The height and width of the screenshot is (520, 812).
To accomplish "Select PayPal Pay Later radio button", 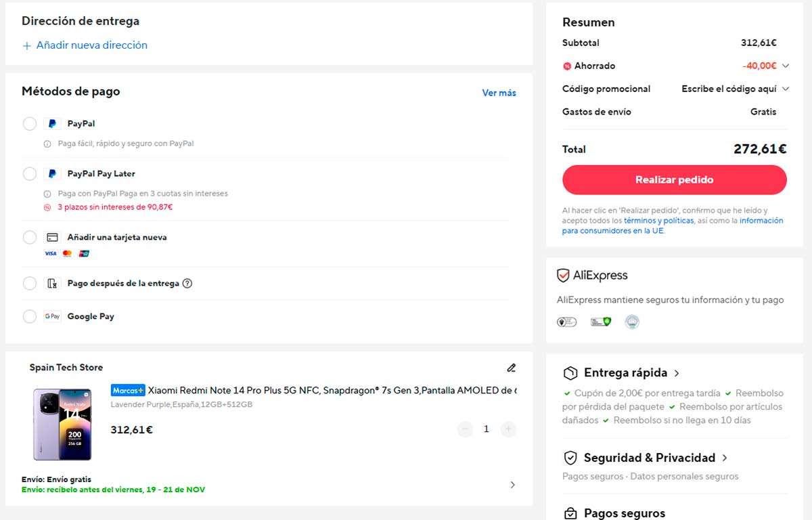I will pyautogui.click(x=30, y=174).
